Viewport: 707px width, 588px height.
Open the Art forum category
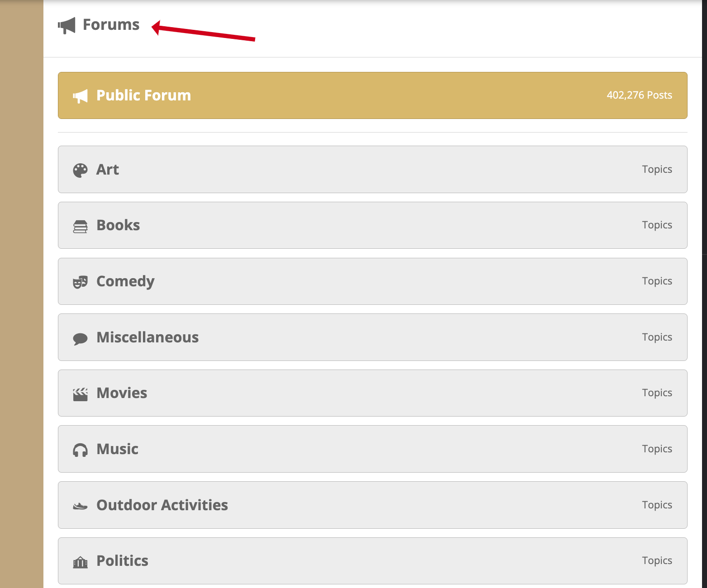pos(108,170)
